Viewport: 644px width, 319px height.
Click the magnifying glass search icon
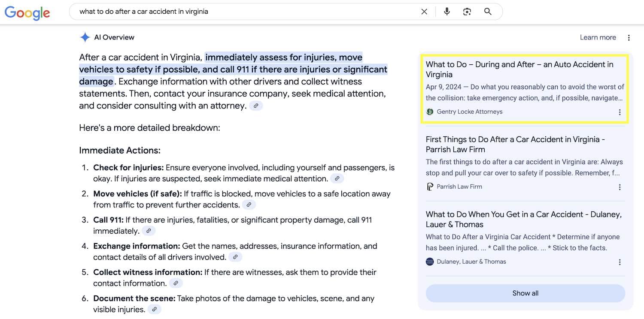[488, 12]
